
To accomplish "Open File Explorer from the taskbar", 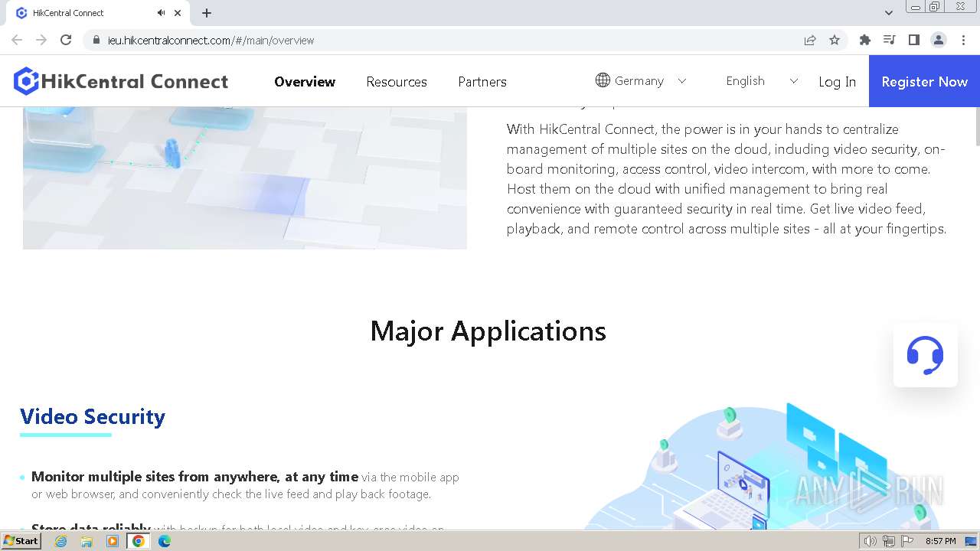I will pos(87,541).
